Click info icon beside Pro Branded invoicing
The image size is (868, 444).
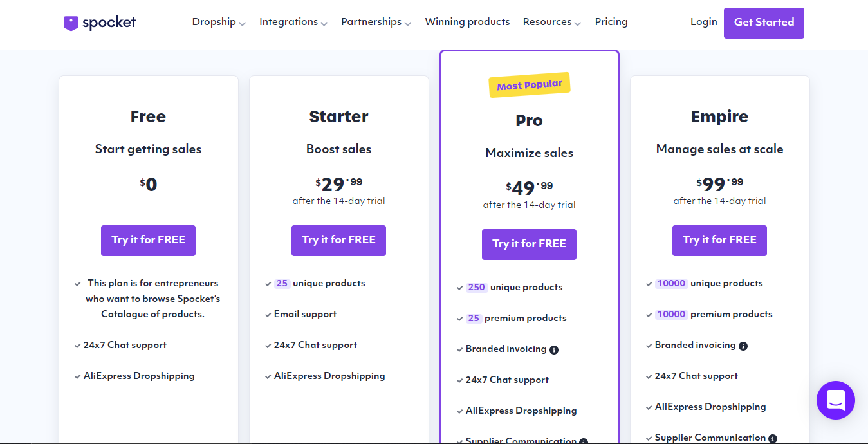554,350
